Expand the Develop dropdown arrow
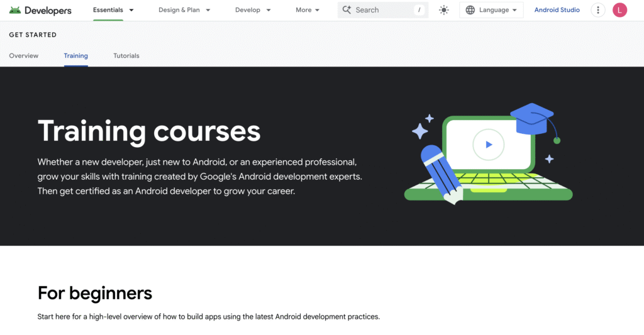Viewport: 644px width, 335px height. click(x=268, y=10)
